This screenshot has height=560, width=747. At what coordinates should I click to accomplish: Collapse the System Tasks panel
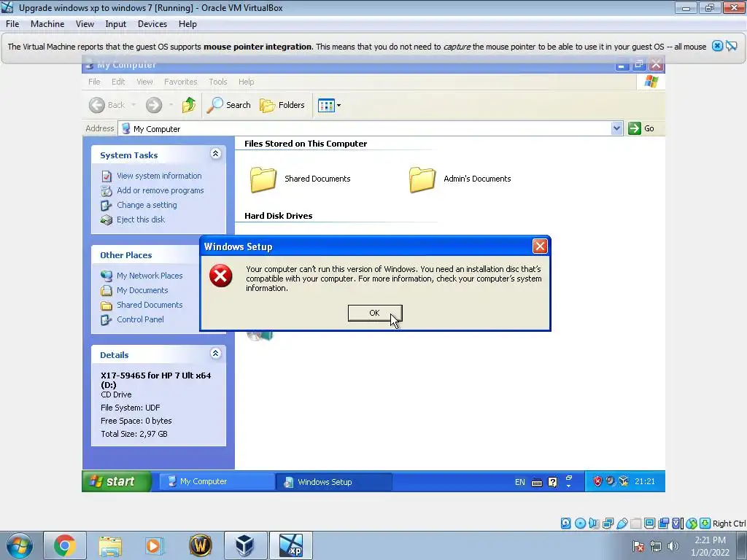[215, 153]
